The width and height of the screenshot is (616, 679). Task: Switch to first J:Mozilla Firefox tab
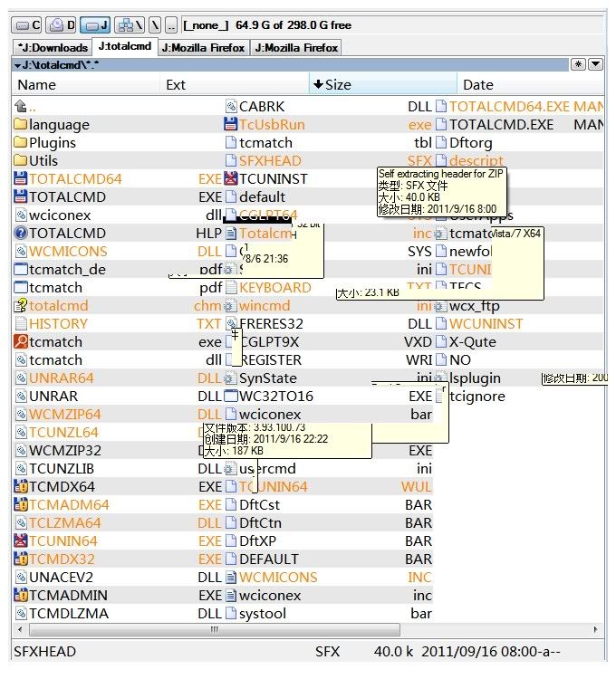click(203, 48)
